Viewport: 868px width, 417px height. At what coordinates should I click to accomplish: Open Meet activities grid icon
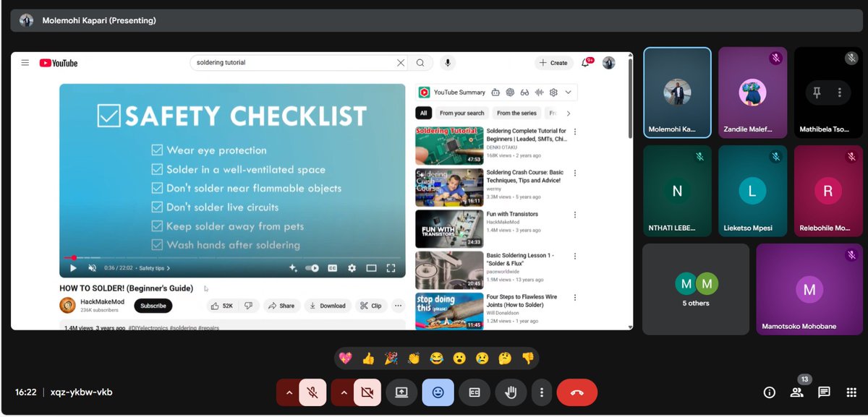point(851,392)
